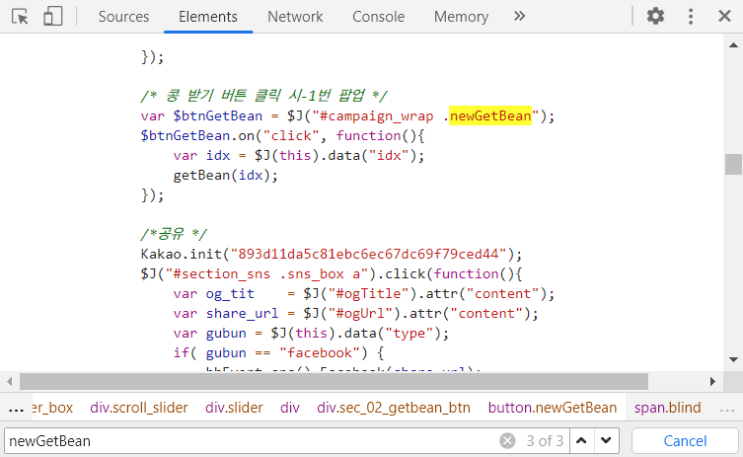Click the vertical scrollbar up arrow
The width and height of the screenshot is (743, 457).
(x=733, y=46)
